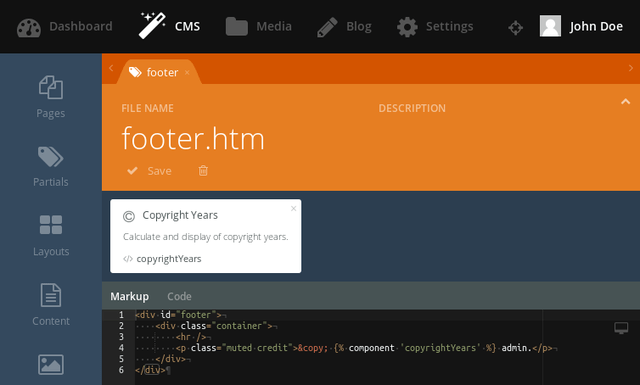Open the Assets image icon in the sidebar
This screenshot has width=640, height=385.
point(51,365)
